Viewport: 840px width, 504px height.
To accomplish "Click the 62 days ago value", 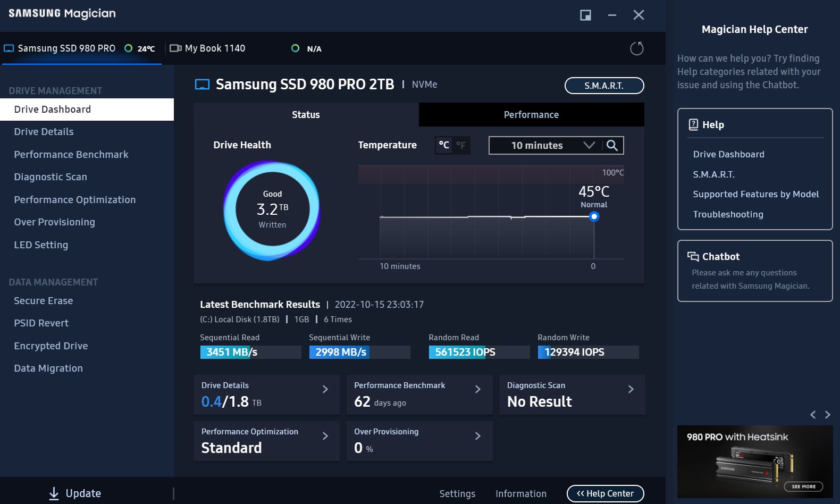I will coord(380,401).
